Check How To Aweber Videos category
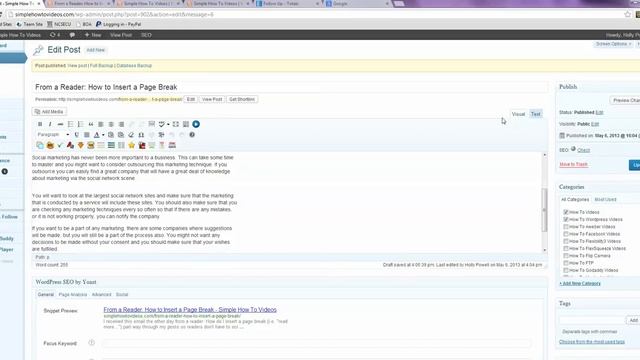640x360 pixels. [566, 227]
